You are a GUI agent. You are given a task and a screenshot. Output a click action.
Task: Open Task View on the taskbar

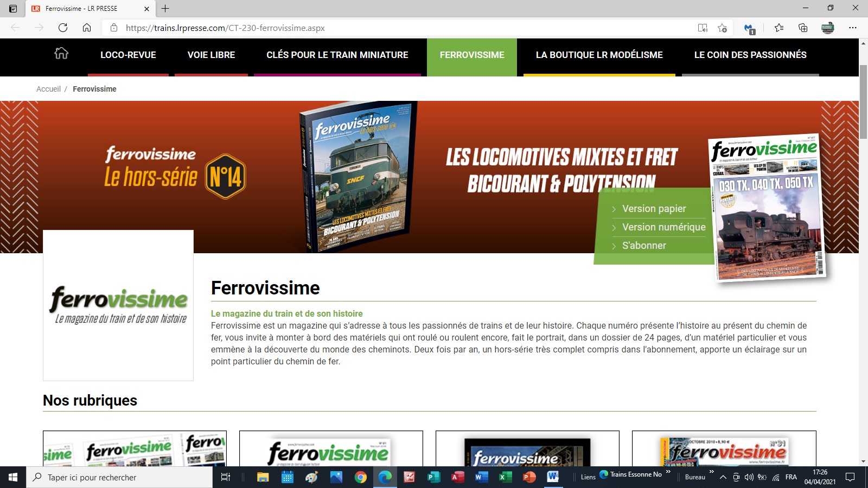click(226, 477)
